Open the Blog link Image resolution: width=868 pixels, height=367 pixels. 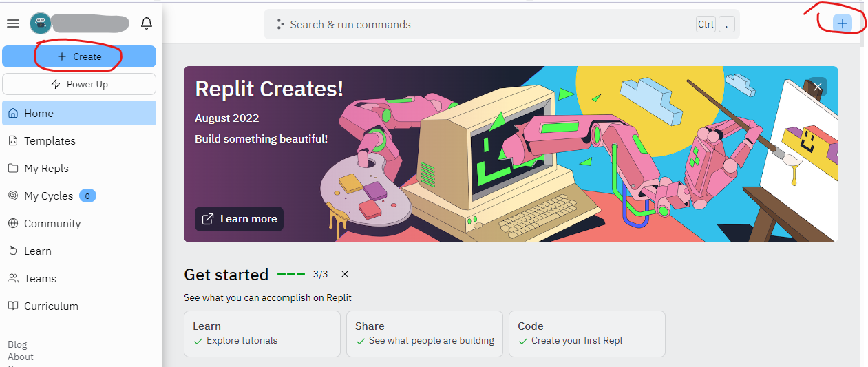pos(17,344)
